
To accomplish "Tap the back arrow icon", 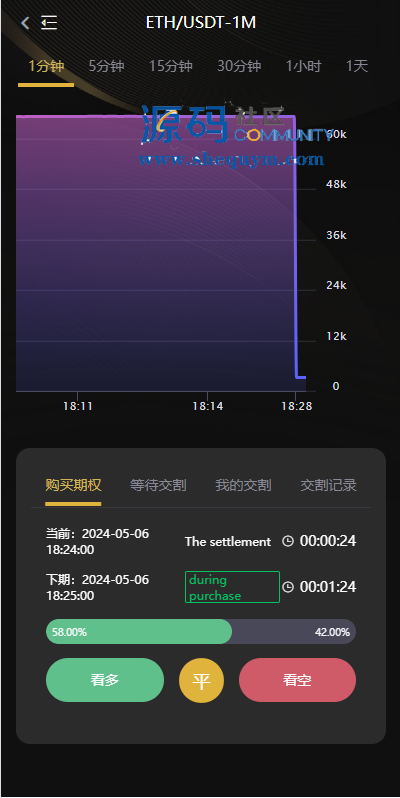I will (x=25, y=23).
